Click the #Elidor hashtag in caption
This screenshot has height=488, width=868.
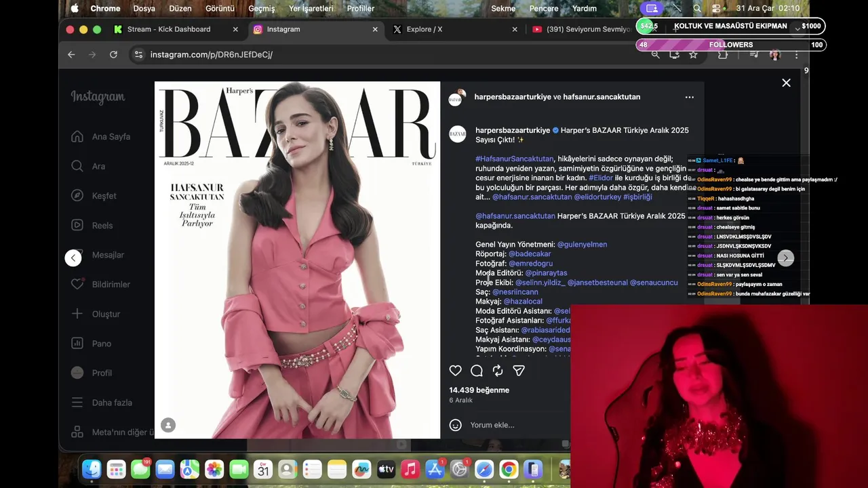[601, 178]
